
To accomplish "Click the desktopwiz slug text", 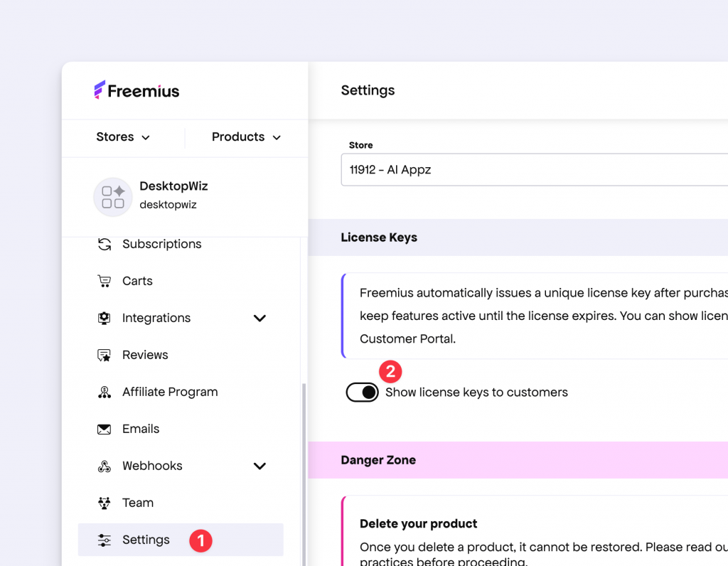I will (168, 205).
